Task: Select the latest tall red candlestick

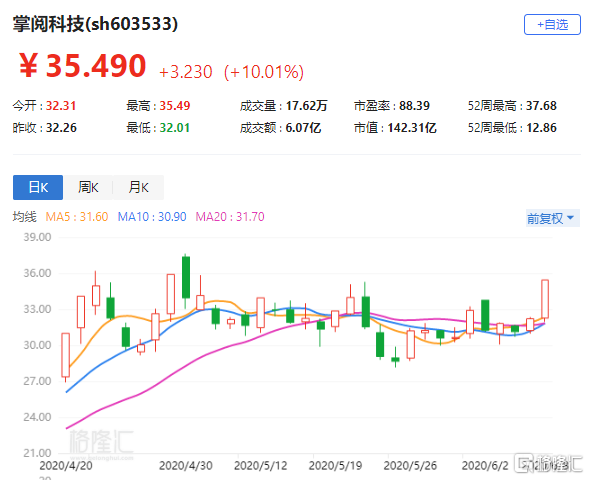Action: coord(545,299)
